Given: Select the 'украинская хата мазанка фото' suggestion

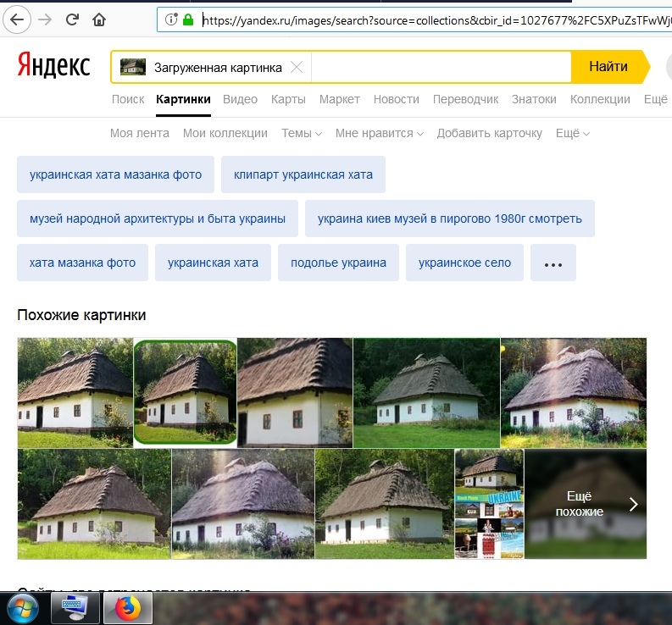Looking at the screenshot, I should 115,174.
